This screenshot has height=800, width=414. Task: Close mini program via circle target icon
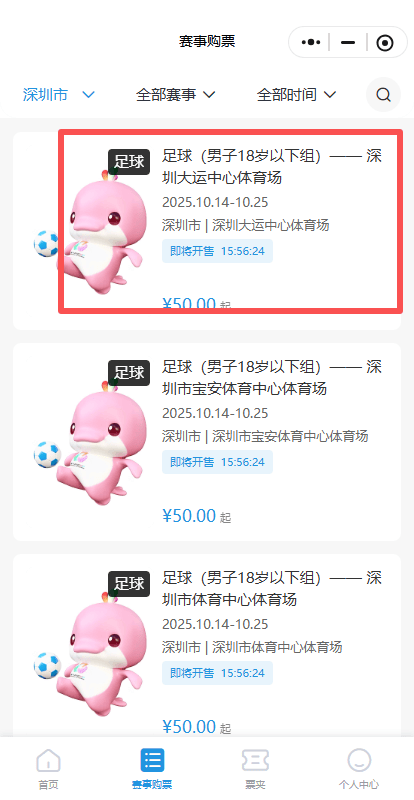click(385, 43)
